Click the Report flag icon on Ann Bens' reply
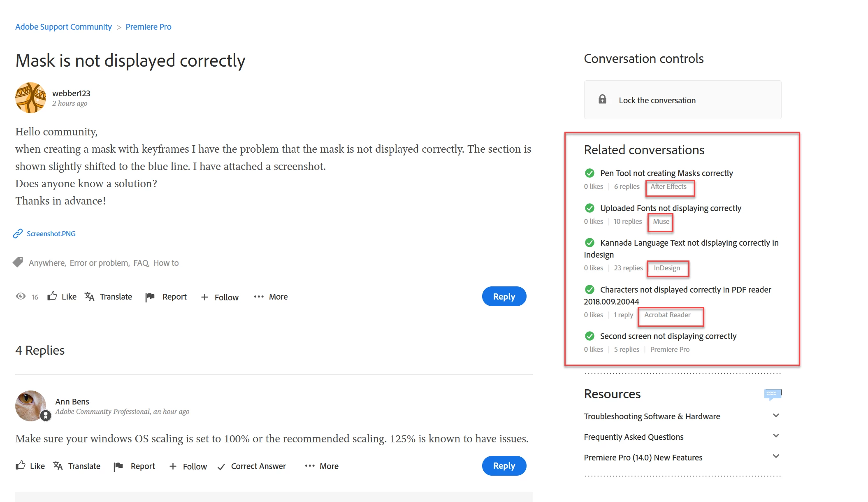 click(x=118, y=466)
